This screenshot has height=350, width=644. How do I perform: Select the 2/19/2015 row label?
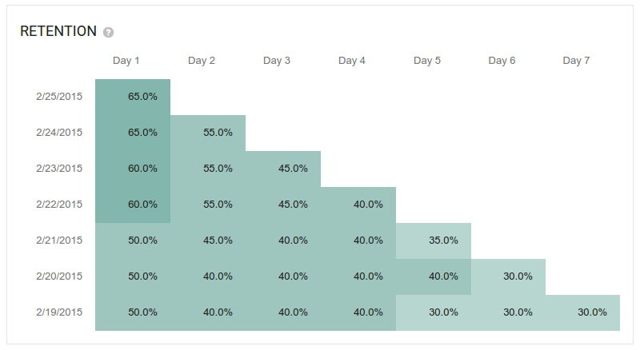click(59, 312)
